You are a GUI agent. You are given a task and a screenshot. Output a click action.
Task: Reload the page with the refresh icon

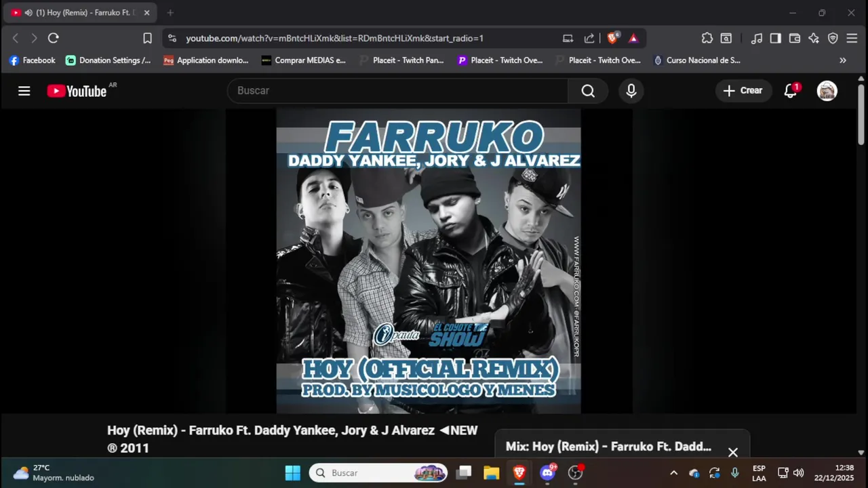point(54,39)
